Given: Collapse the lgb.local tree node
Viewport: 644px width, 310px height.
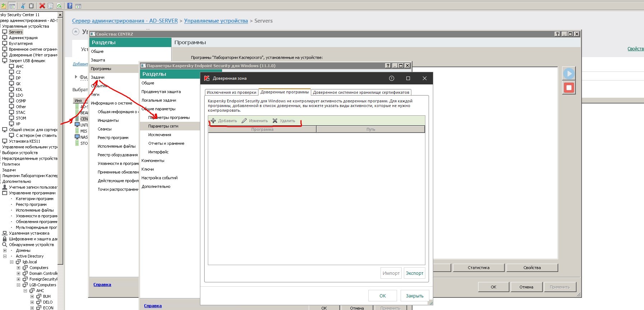Looking at the screenshot, I should coord(11,262).
